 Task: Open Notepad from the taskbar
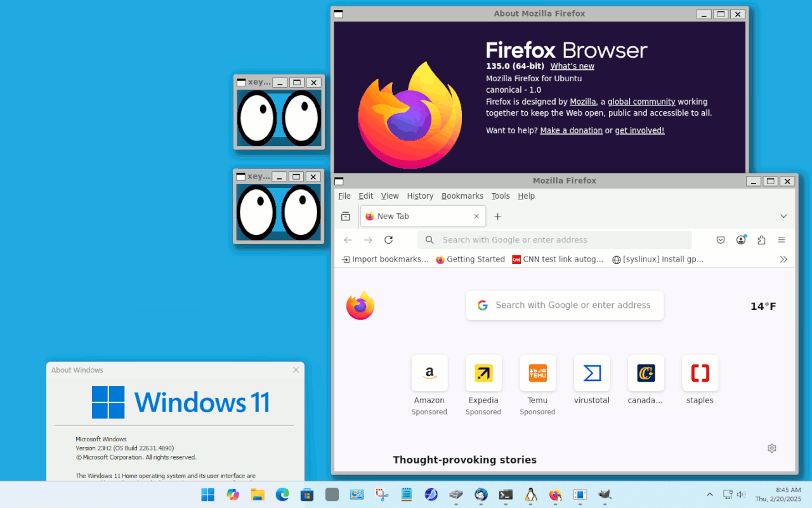point(407,494)
